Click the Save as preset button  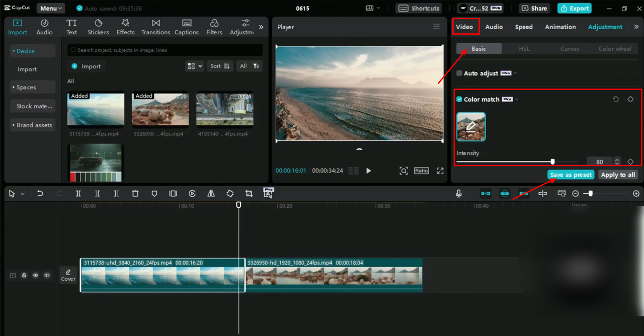(x=571, y=175)
